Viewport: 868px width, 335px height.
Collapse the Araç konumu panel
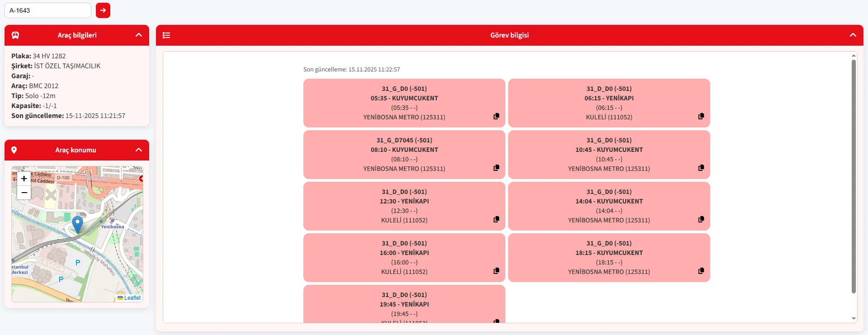[139, 150]
